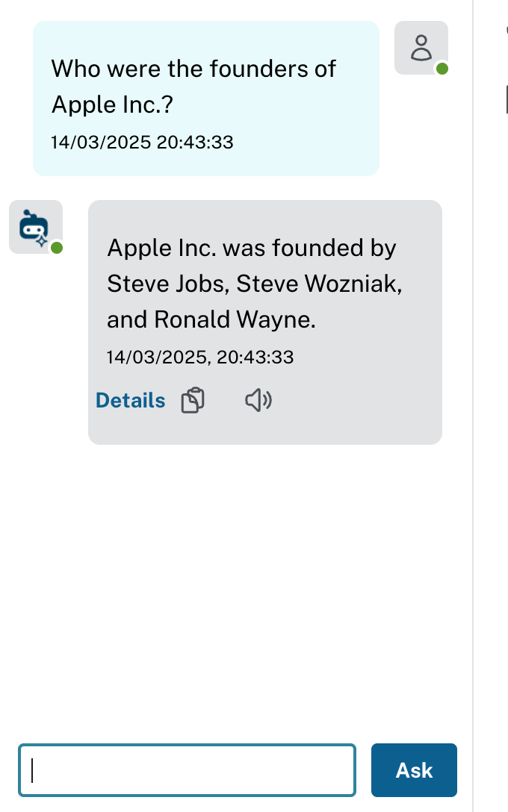Click the green status dot on bot avatar
Image resolution: width=508 pixels, height=812 pixels.
tap(57, 248)
